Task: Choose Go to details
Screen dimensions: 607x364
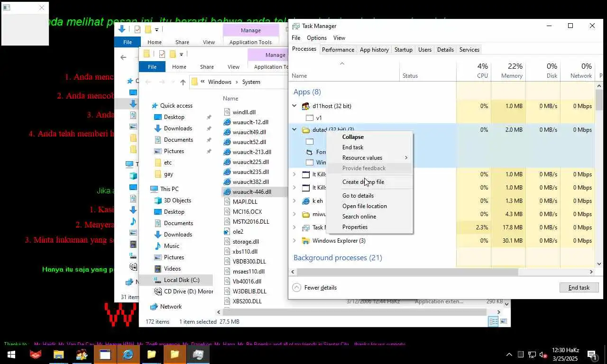Action: 370,196
